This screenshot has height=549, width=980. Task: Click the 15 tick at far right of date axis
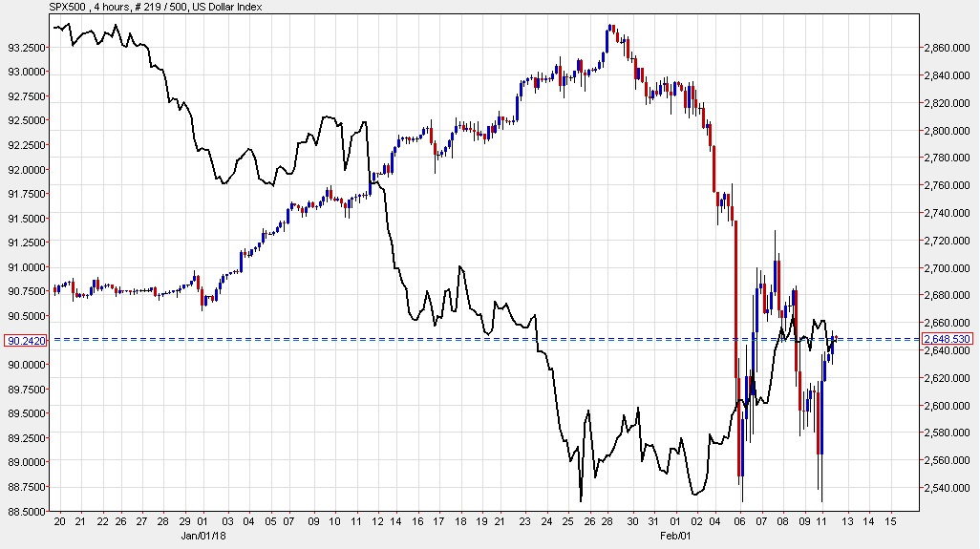890,522
